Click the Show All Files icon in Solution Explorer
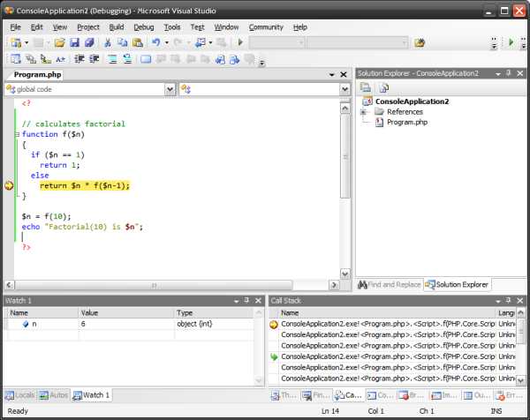Viewport: 530px width, 420px height. (384, 87)
